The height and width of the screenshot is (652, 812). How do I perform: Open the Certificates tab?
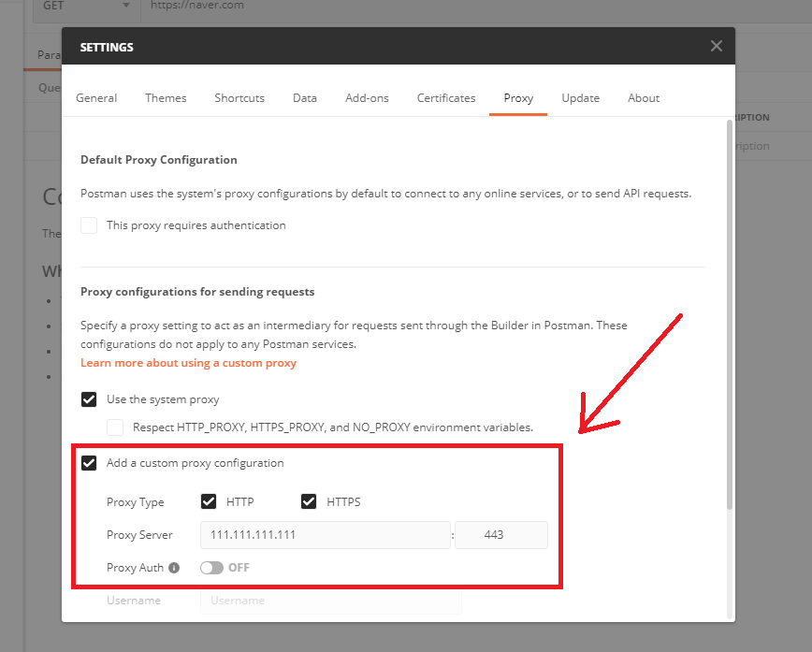(446, 98)
